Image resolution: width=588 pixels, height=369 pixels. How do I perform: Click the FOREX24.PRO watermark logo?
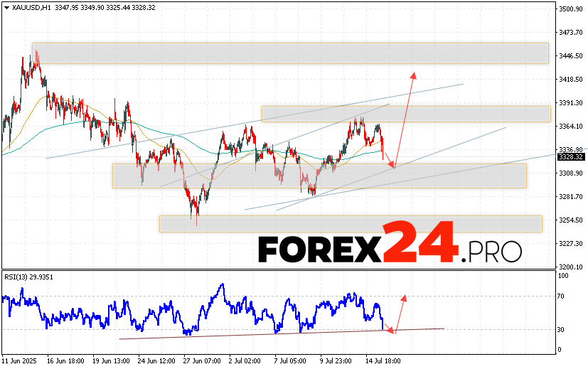(x=389, y=245)
